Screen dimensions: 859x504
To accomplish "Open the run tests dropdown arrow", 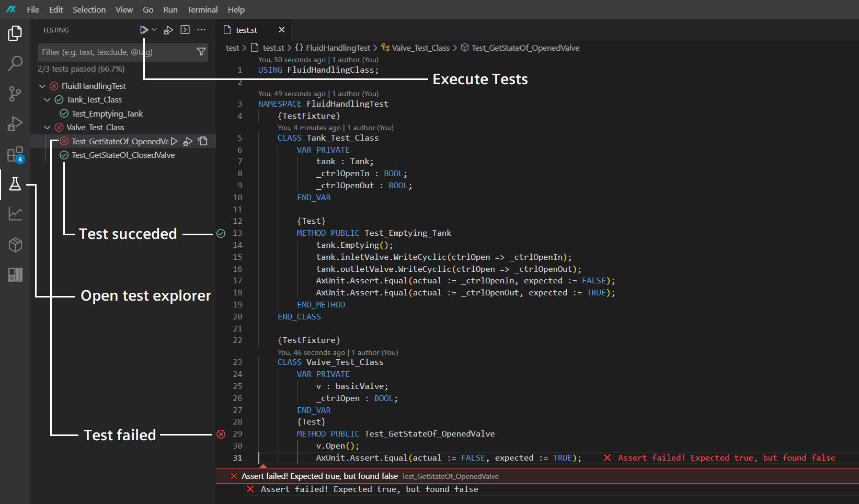I will point(154,30).
